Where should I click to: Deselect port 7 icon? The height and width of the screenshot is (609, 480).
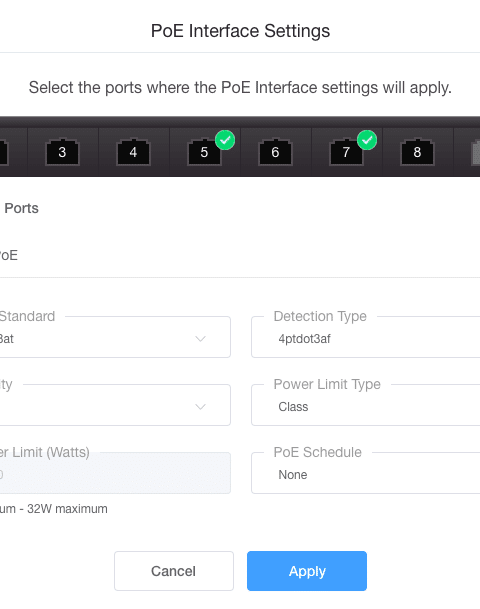click(x=346, y=152)
